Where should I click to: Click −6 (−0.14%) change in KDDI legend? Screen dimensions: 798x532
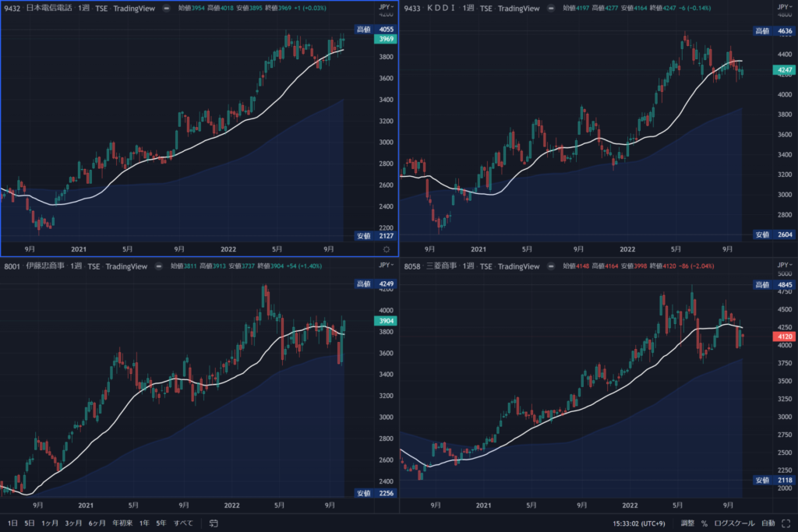(694, 8)
